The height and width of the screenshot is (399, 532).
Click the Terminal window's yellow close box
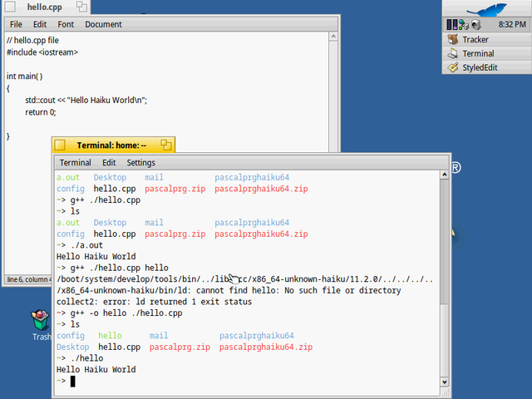tap(60, 145)
